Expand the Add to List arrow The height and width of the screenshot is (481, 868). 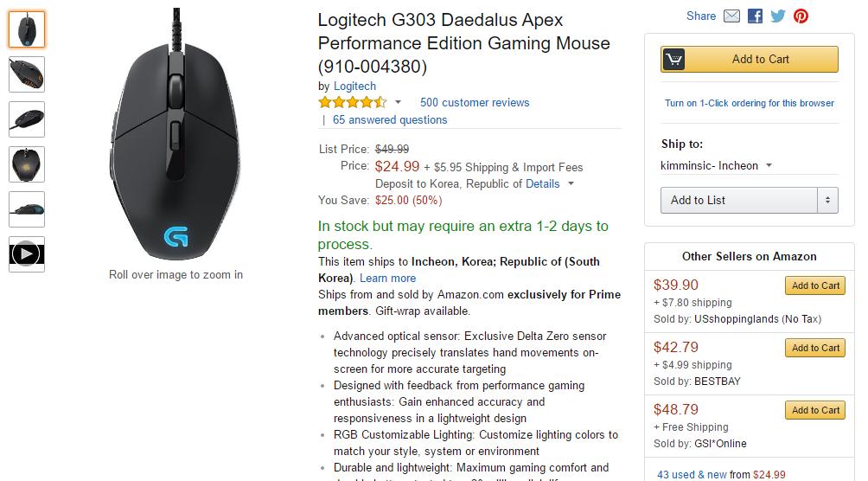[827, 200]
